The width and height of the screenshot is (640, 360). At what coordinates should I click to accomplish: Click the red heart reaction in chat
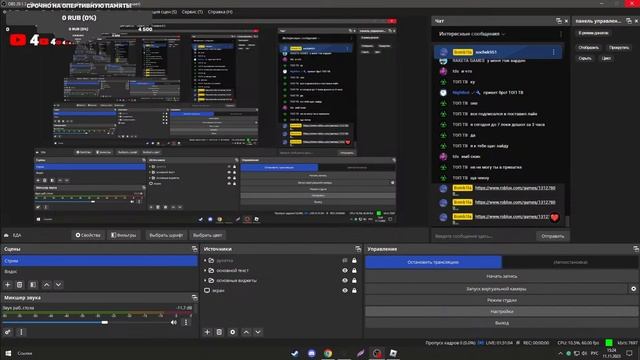pos(554,218)
